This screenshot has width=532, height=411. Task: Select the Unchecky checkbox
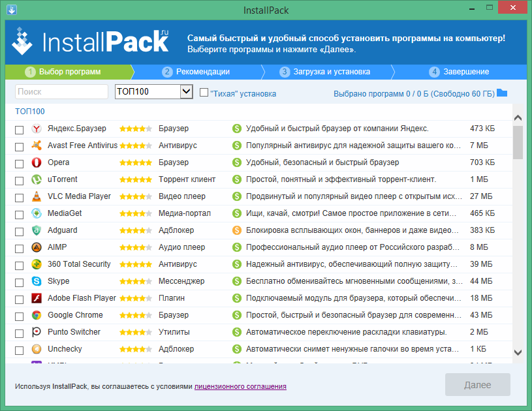tap(20, 350)
